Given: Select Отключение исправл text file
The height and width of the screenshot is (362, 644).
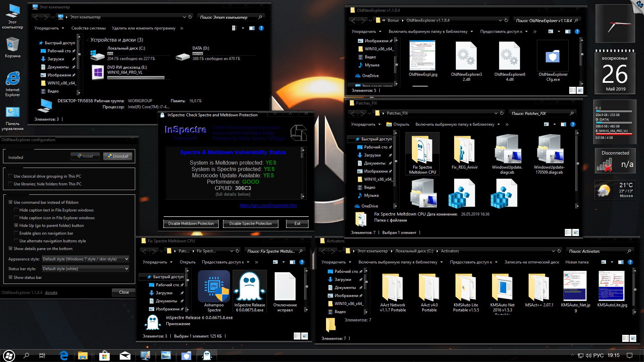Looking at the screenshot, I should click(285, 291).
